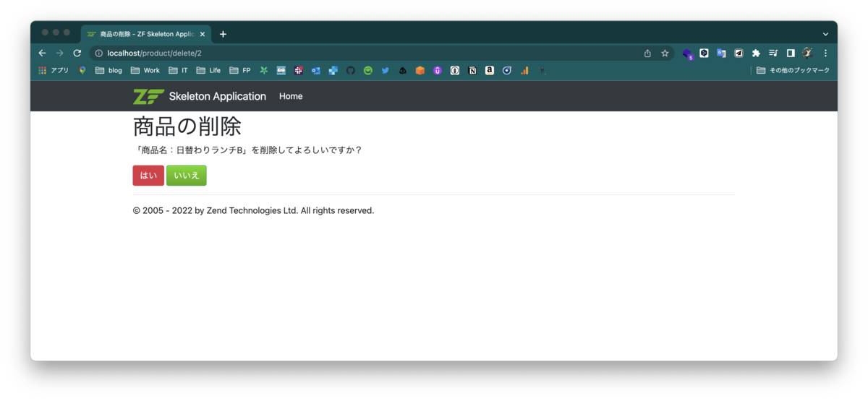The image size is (868, 401).
Task: Select the 商品の削除 browser tab
Action: (147, 34)
